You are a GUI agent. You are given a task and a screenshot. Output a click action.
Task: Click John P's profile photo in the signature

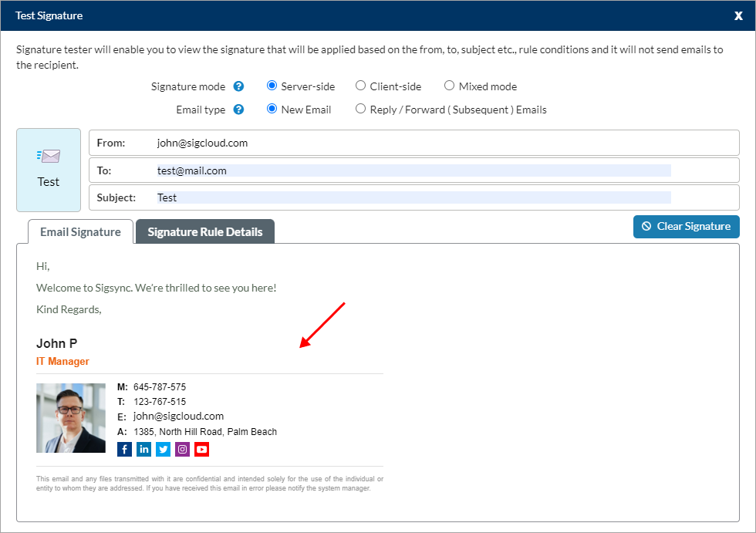tap(71, 418)
